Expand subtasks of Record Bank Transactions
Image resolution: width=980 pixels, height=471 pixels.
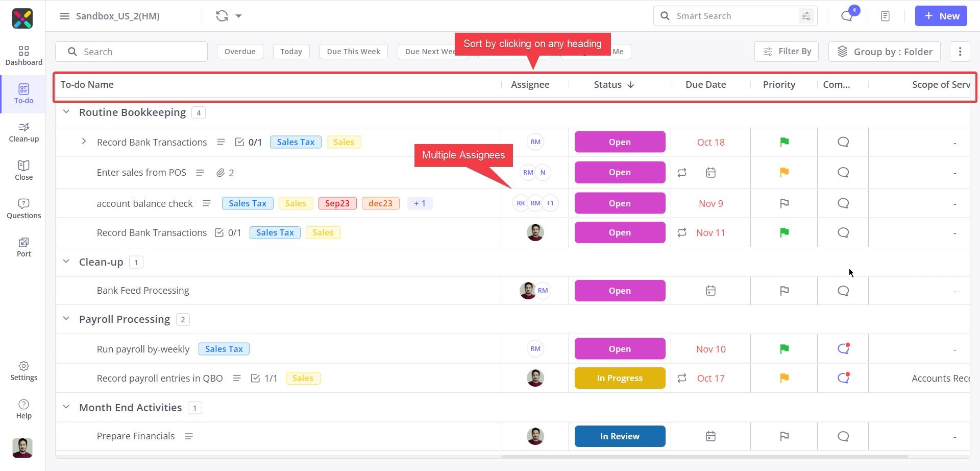click(x=84, y=142)
